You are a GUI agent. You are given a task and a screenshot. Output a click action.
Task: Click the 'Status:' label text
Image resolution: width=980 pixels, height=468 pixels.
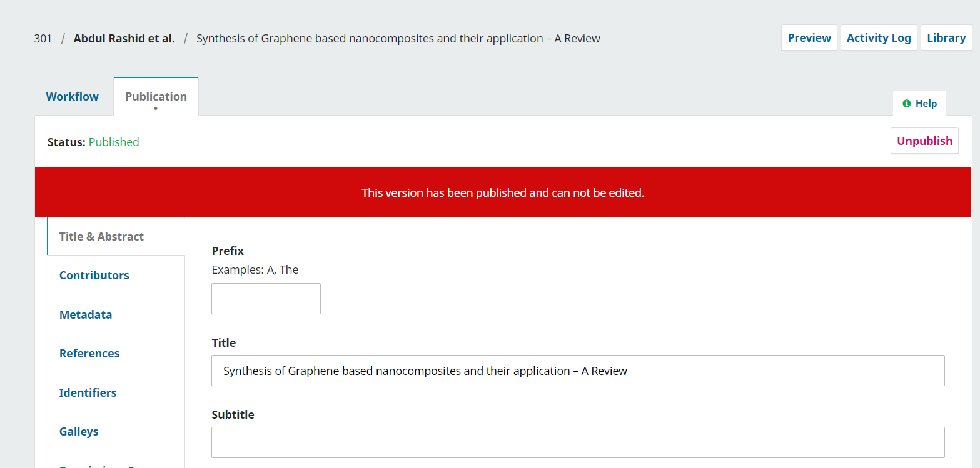click(66, 142)
